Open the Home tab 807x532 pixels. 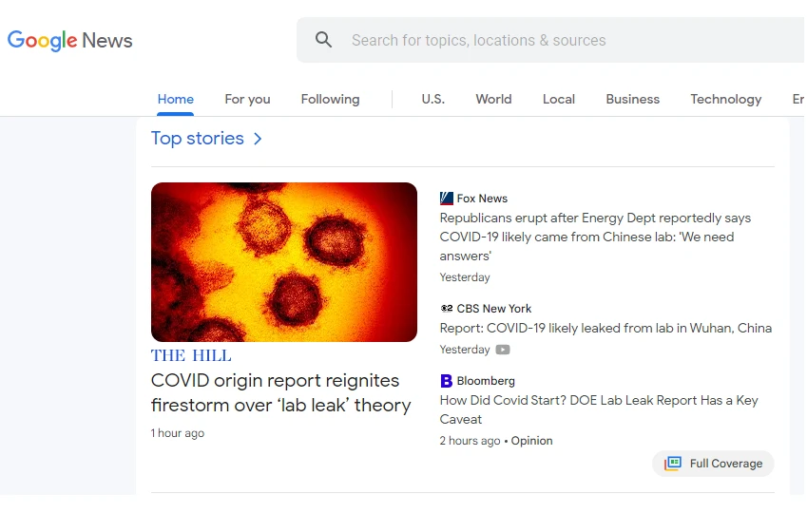(176, 99)
